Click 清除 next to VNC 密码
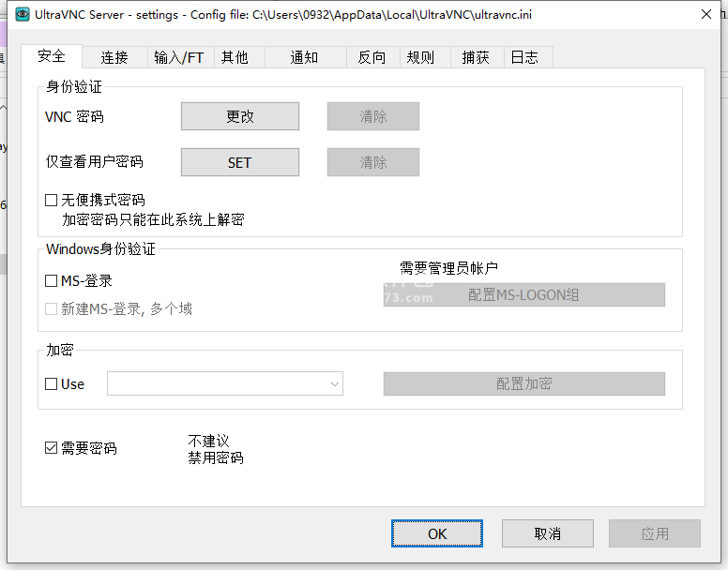This screenshot has height=570, width=728. point(373,116)
